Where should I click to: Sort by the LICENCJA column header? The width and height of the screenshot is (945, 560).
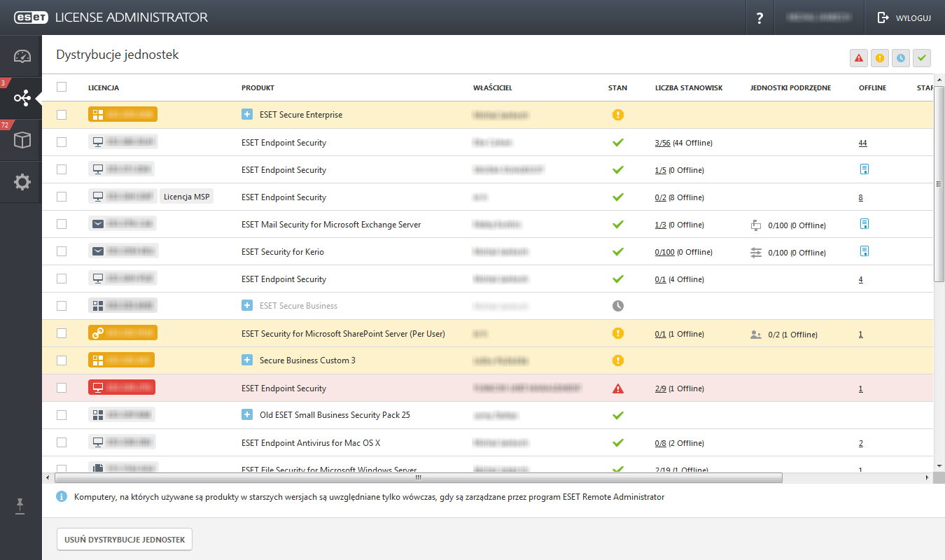[x=104, y=88]
